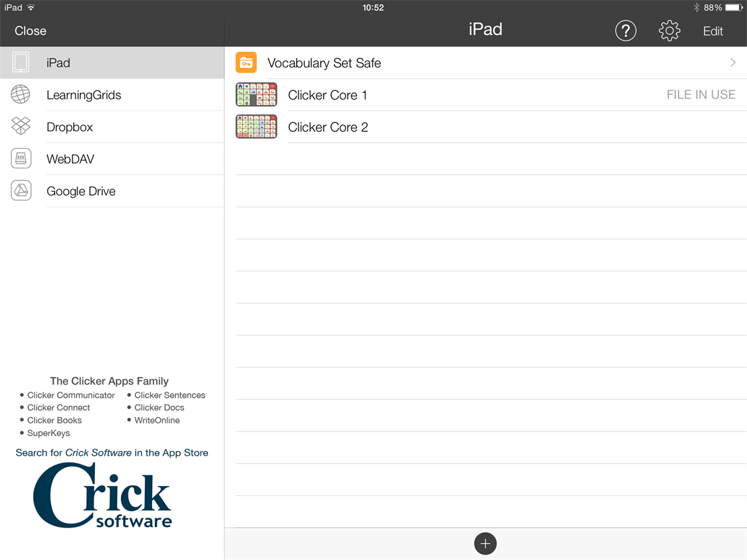
Task: Choose the Clicker Core 1 file name
Action: tap(328, 96)
